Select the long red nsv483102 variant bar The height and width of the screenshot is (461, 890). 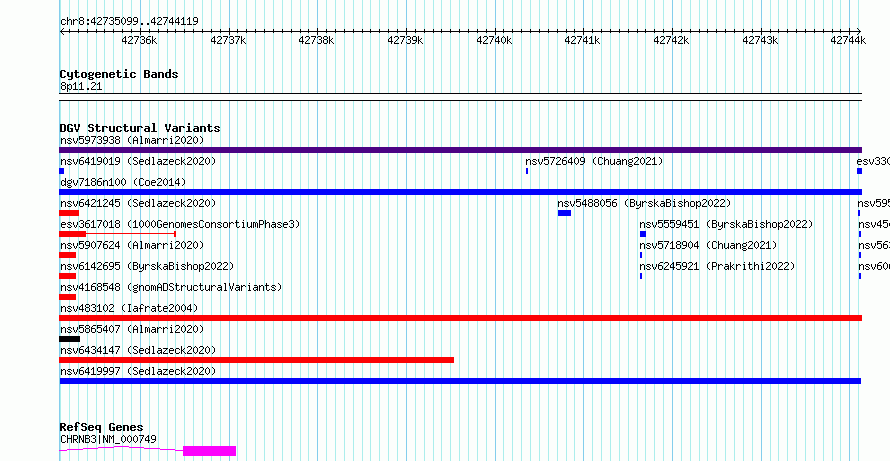coord(460,318)
